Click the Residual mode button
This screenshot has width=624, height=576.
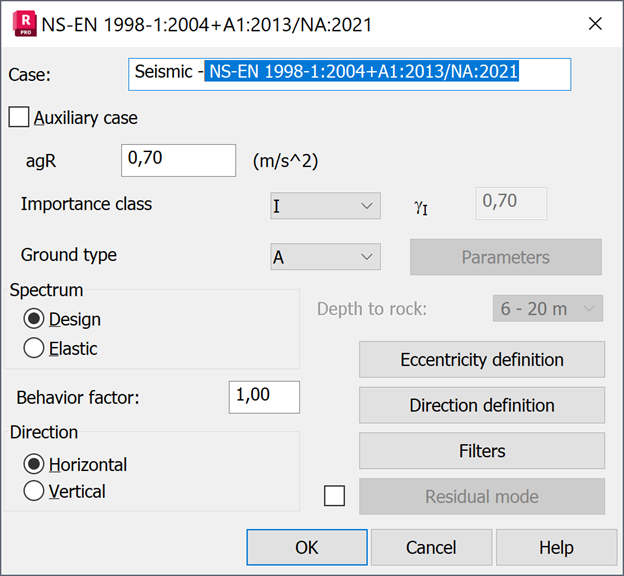(482, 496)
